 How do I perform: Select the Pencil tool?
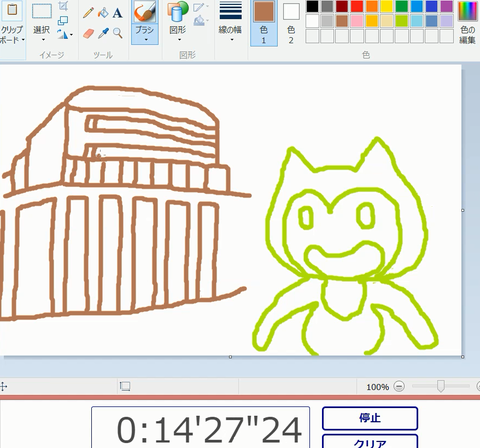click(88, 13)
